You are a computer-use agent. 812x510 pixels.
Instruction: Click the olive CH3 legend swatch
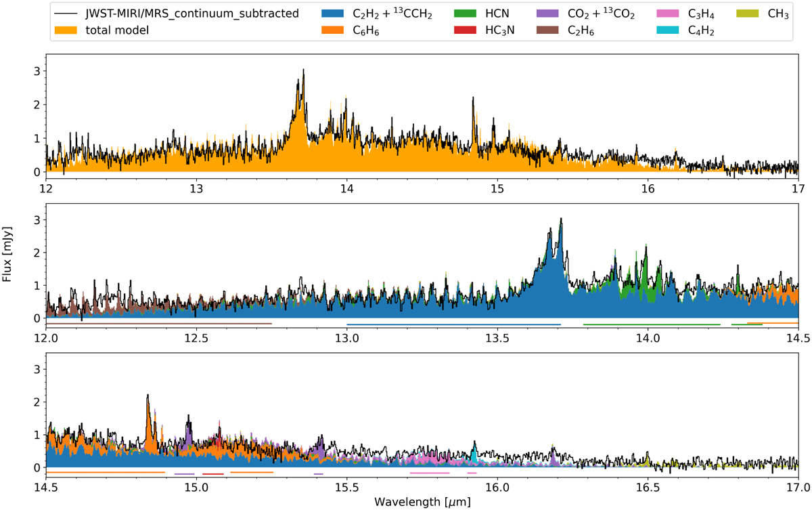point(749,14)
